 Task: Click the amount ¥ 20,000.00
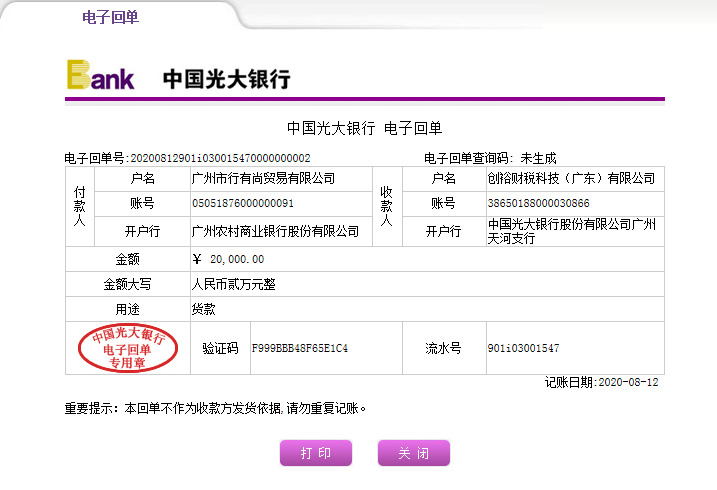[228, 259]
